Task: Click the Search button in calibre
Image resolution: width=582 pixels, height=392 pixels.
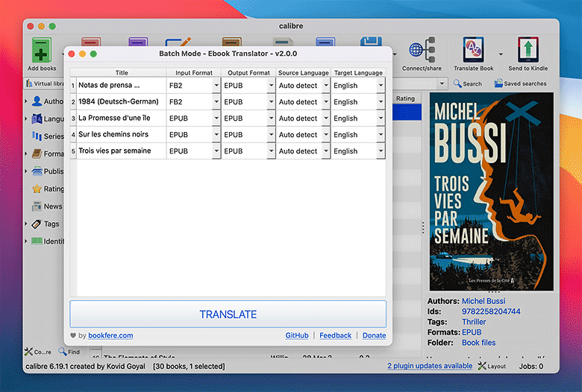Action: [467, 83]
